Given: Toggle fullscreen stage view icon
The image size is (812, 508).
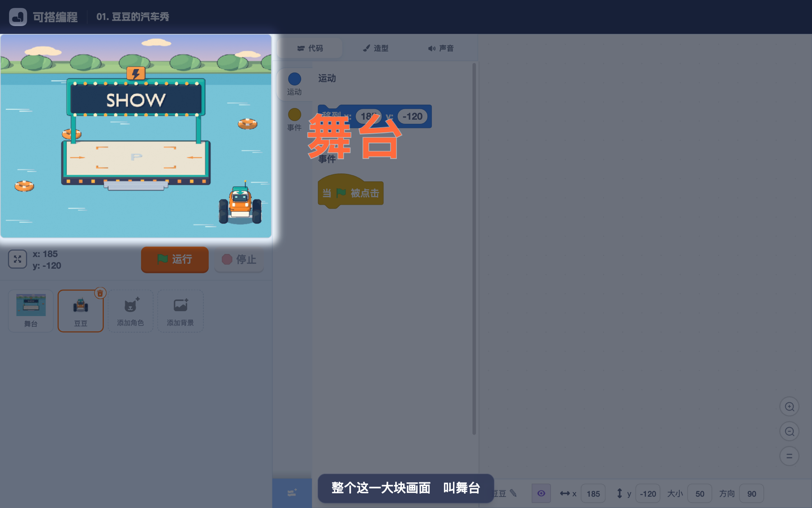Looking at the screenshot, I should pyautogui.click(x=18, y=259).
